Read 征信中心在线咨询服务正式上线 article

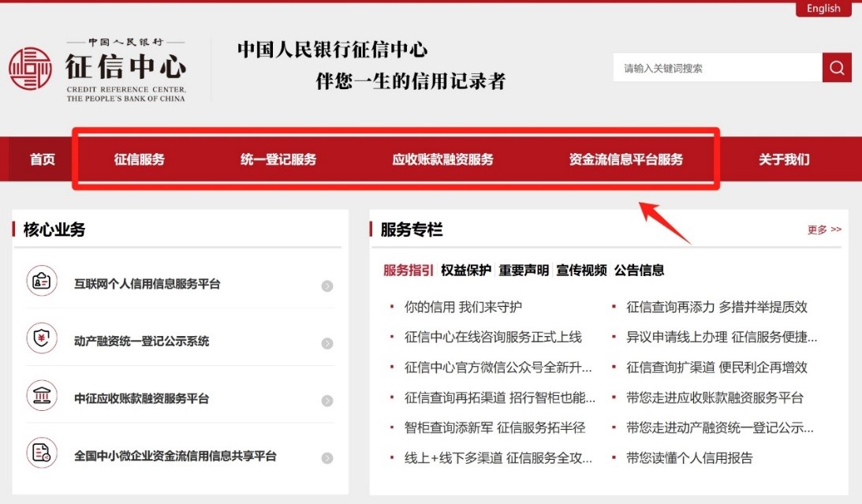pos(493,337)
